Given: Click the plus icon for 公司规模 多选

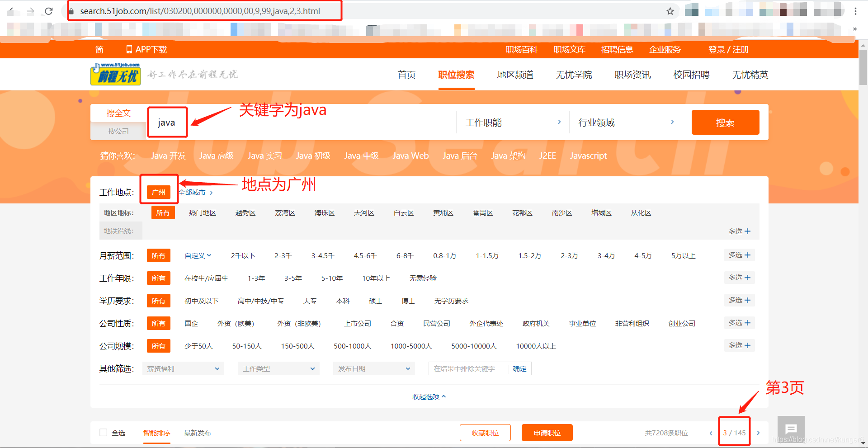Looking at the screenshot, I should (747, 345).
